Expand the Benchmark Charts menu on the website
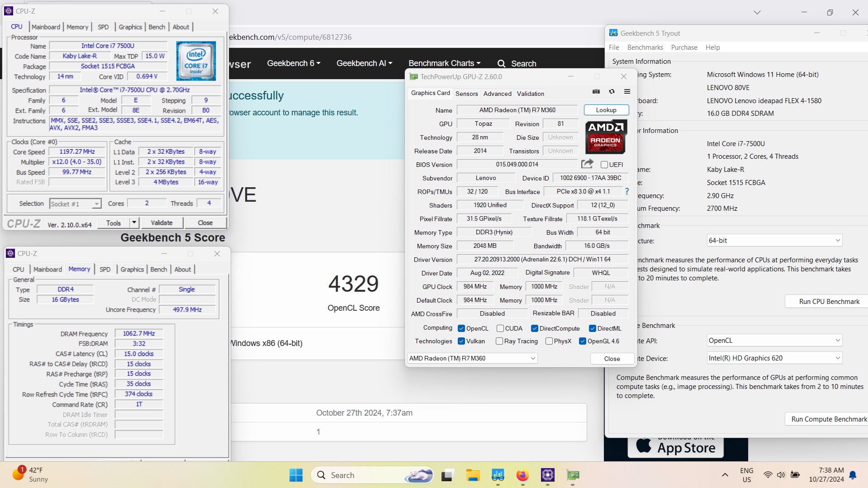 [444, 63]
